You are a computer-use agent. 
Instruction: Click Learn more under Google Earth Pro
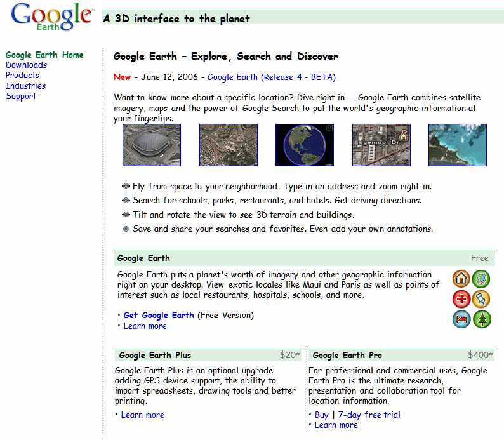(336, 425)
